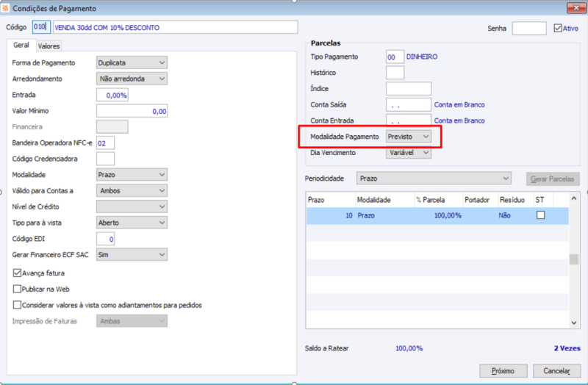Expand Válido para Contas a dropdown
The width and height of the screenshot is (588, 385).
point(132,191)
